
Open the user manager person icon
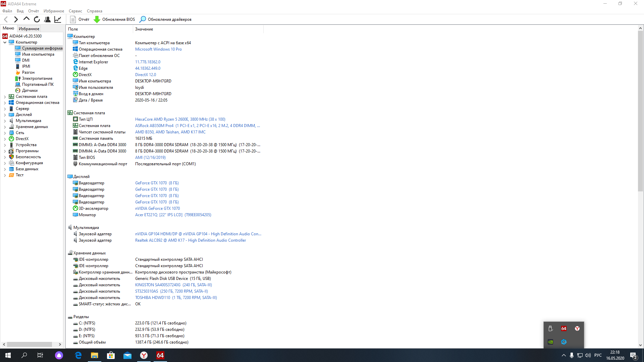pyautogui.click(x=47, y=19)
